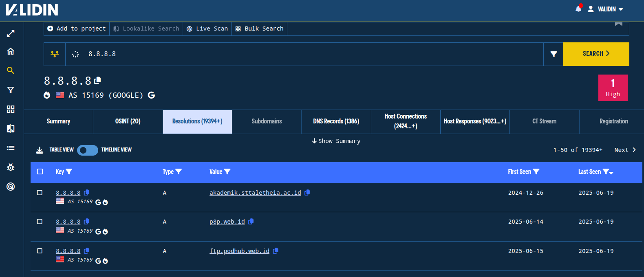Click the flame icon beside AS 15169 header

(47, 95)
